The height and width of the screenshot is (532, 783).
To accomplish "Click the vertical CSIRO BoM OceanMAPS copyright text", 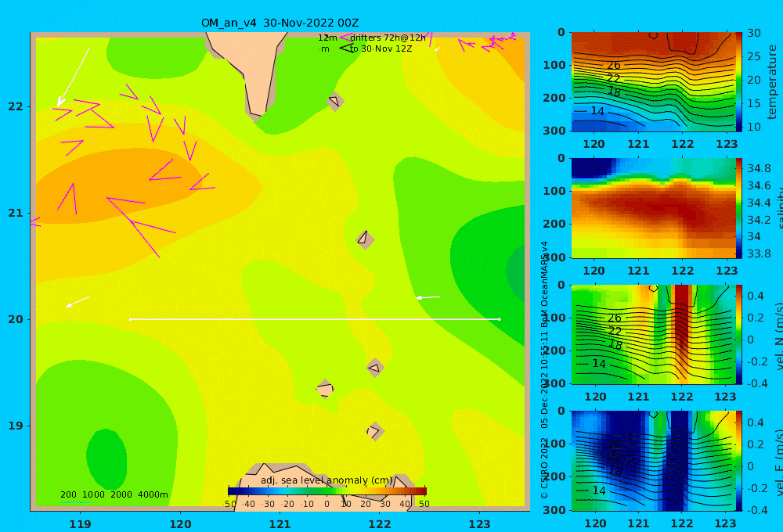I will pos(544,370).
